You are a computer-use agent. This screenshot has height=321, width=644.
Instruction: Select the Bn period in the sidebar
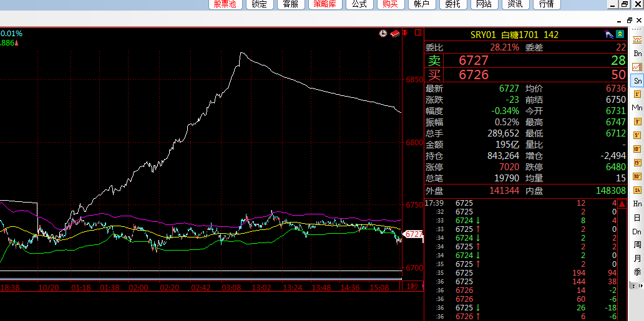(637, 54)
